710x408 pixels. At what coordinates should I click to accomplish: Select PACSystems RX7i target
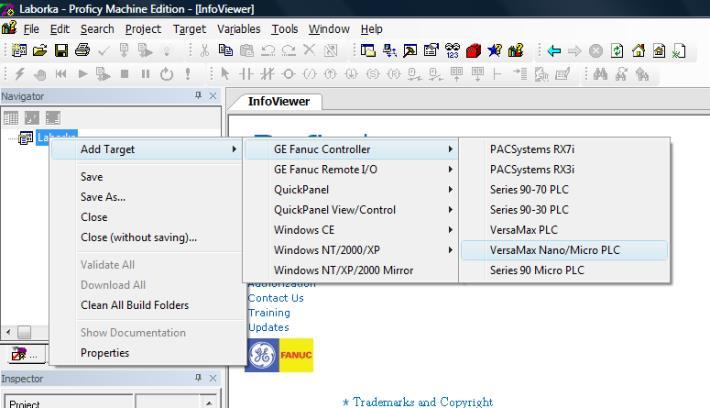[x=564, y=149]
